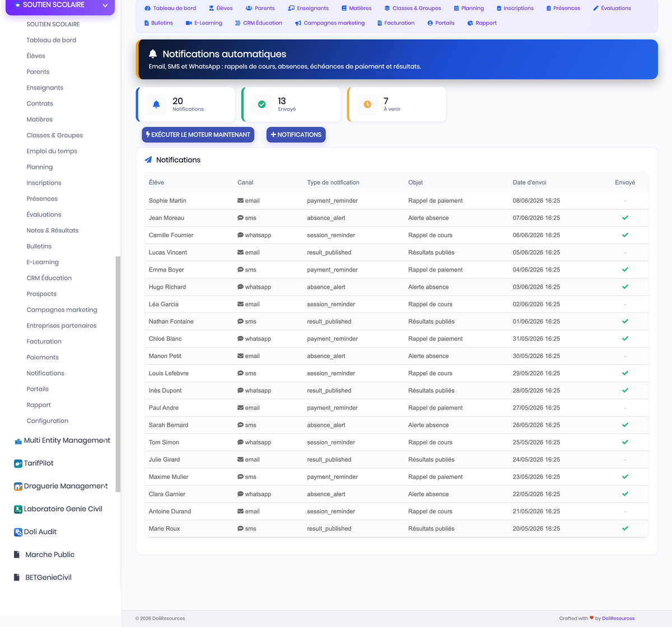Viewport: 672px width, 627px height.
Task: Click the WhatsApp icon in Clara Garnier's row
Action: [x=240, y=494]
